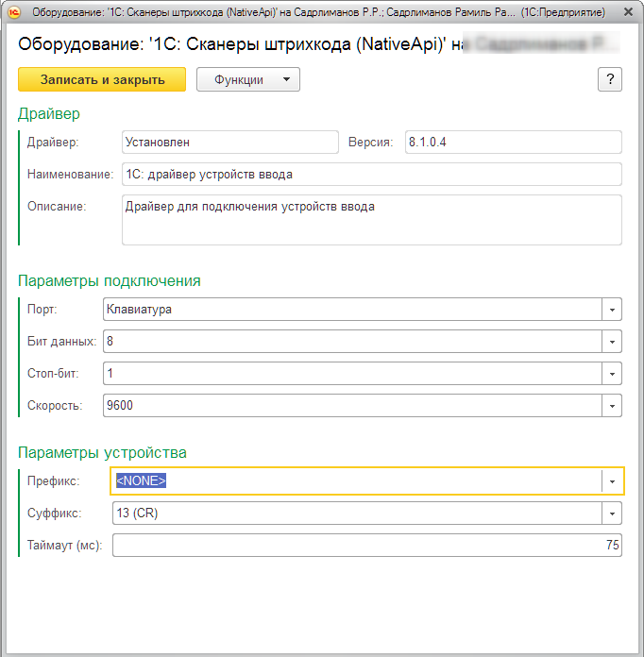The image size is (644, 657).
Task: Click the 'Параметры подключения' section heading
Action: coord(109,280)
